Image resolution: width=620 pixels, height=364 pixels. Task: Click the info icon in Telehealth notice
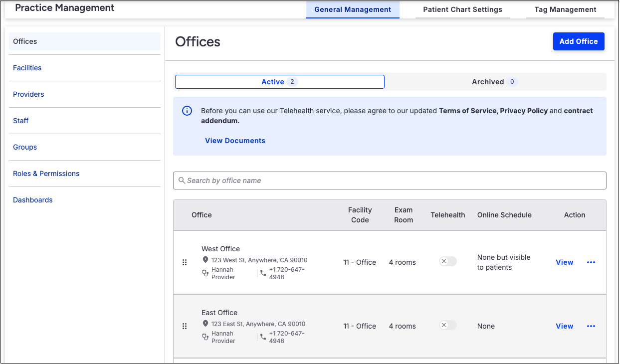(187, 111)
